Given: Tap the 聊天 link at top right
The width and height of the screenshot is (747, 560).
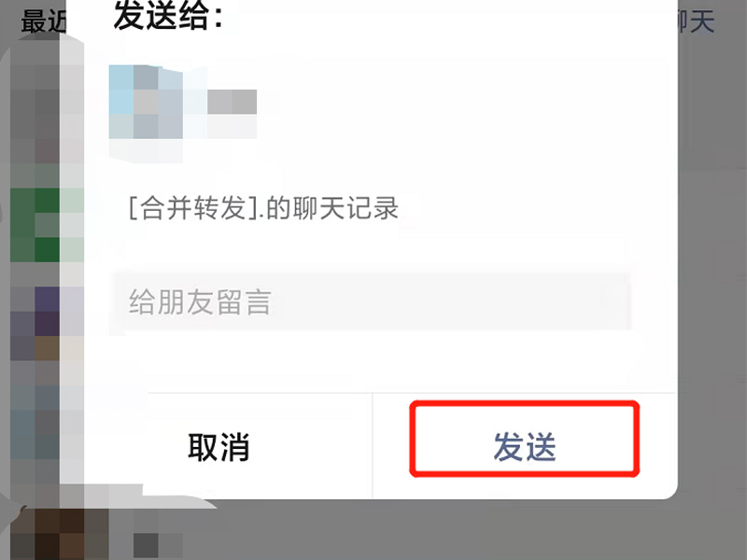Looking at the screenshot, I should point(696,21).
